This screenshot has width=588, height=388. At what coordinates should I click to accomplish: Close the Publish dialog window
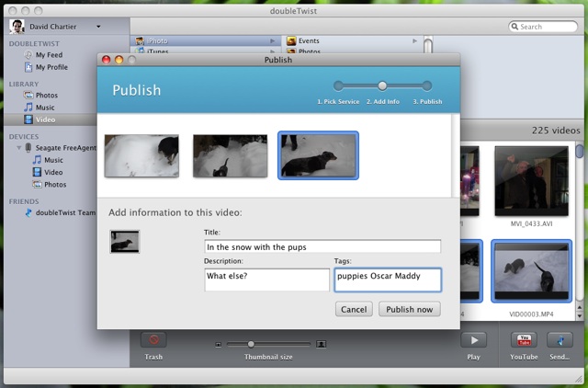pos(107,60)
